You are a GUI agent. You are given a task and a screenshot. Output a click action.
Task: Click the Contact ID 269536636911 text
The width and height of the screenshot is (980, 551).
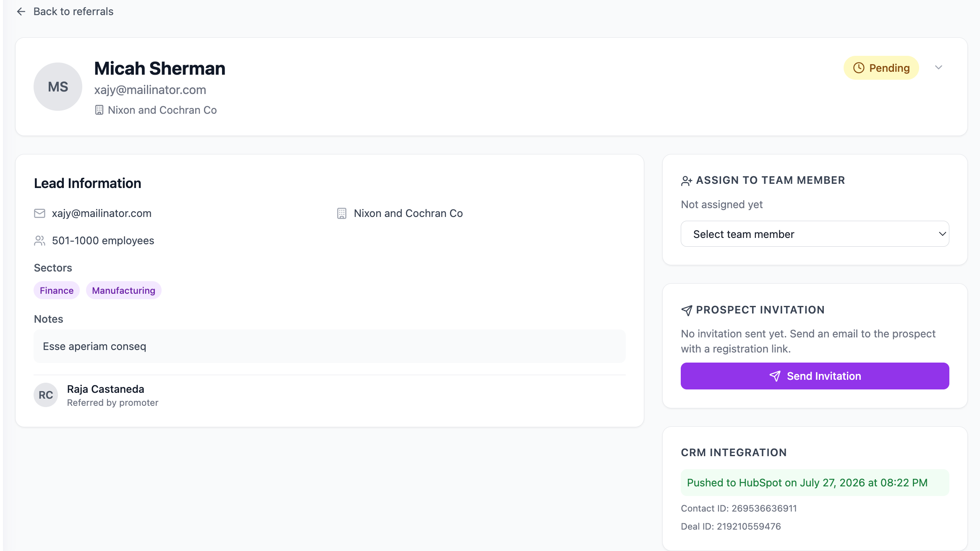click(739, 508)
